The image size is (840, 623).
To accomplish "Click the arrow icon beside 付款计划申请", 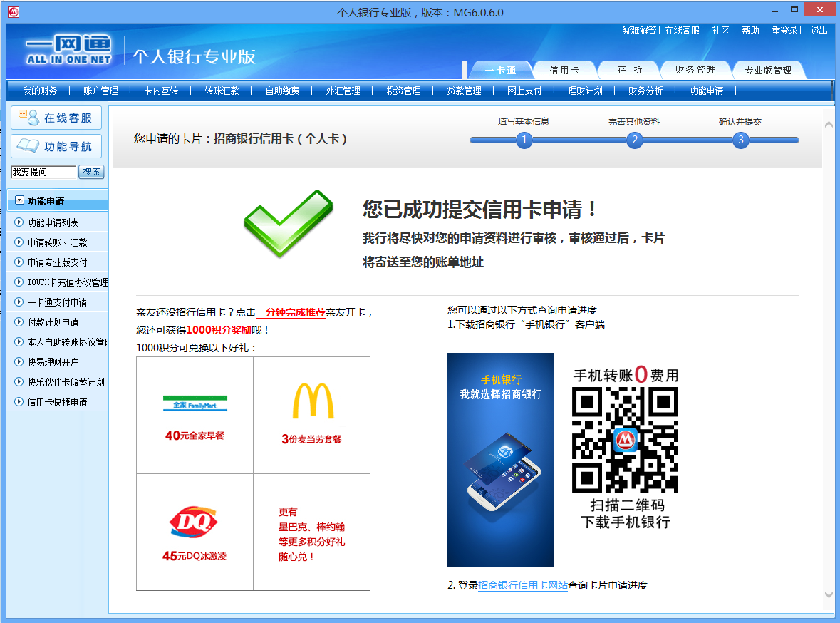I will (x=19, y=321).
